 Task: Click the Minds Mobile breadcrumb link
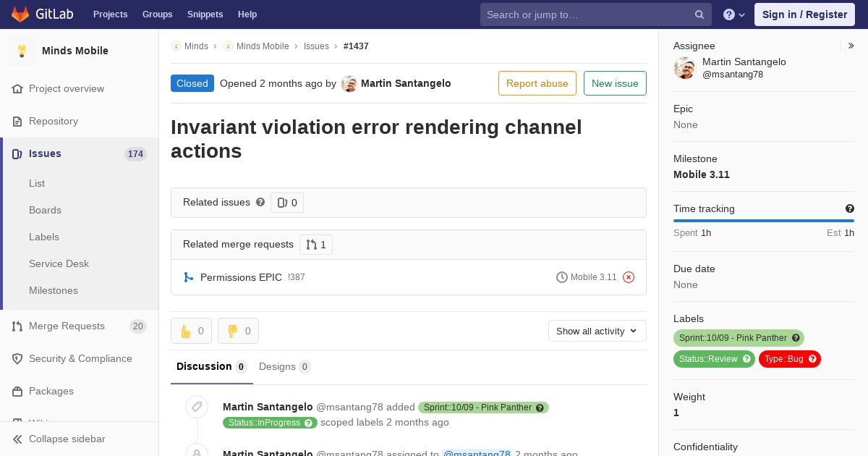[x=263, y=46]
